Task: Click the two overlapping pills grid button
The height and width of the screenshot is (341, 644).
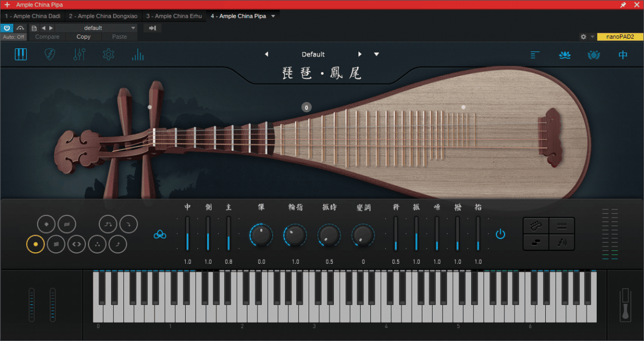Action: click(x=536, y=242)
